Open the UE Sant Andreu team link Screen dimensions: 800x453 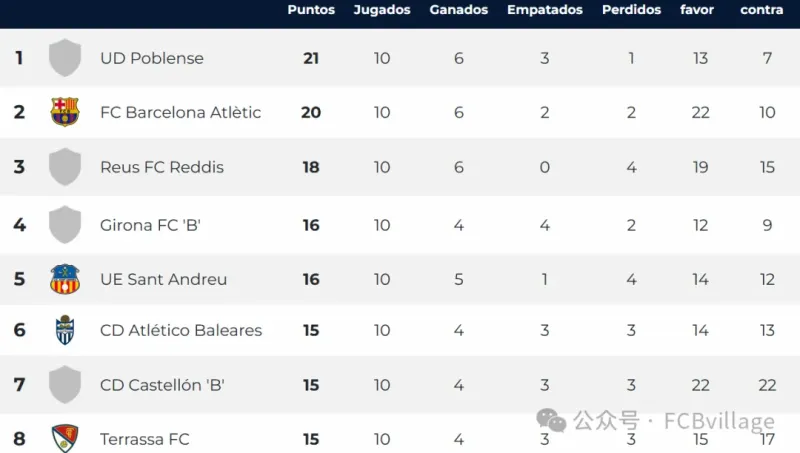(x=163, y=279)
